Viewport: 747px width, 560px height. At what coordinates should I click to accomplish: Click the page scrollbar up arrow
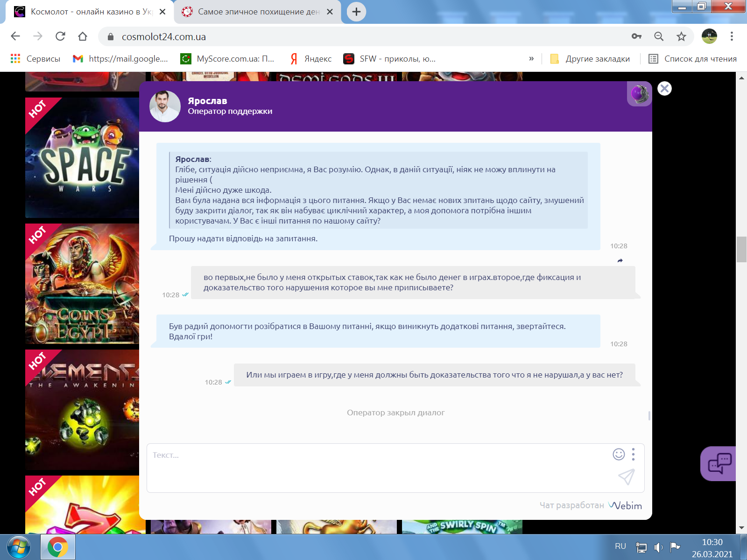click(741, 77)
